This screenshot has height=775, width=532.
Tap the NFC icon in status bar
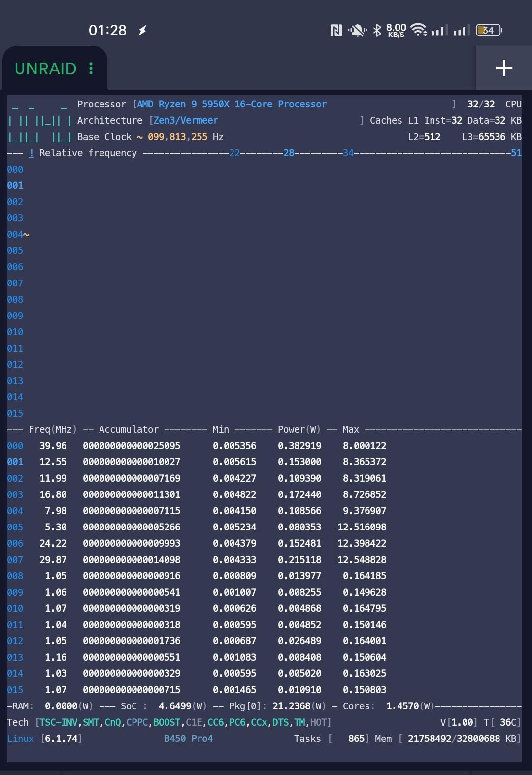coord(336,31)
